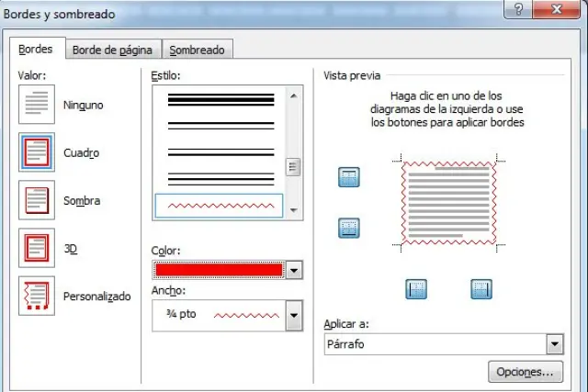Screen dimensions: 588x392
Task: Expand the Ancho width dropdown
Action: point(294,316)
